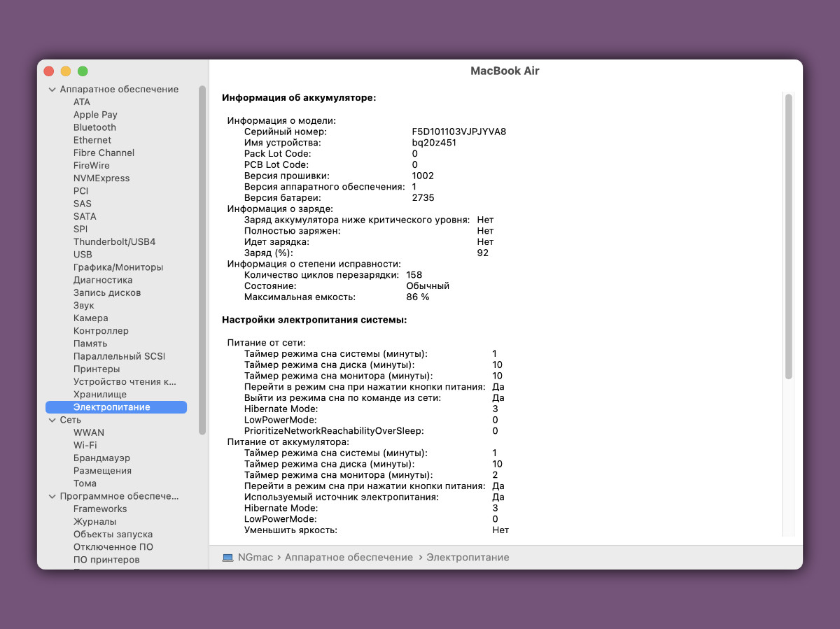This screenshot has width=840, height=629.
Task: Select NVMExpress in the sidebar
Action: pos(101,178)
